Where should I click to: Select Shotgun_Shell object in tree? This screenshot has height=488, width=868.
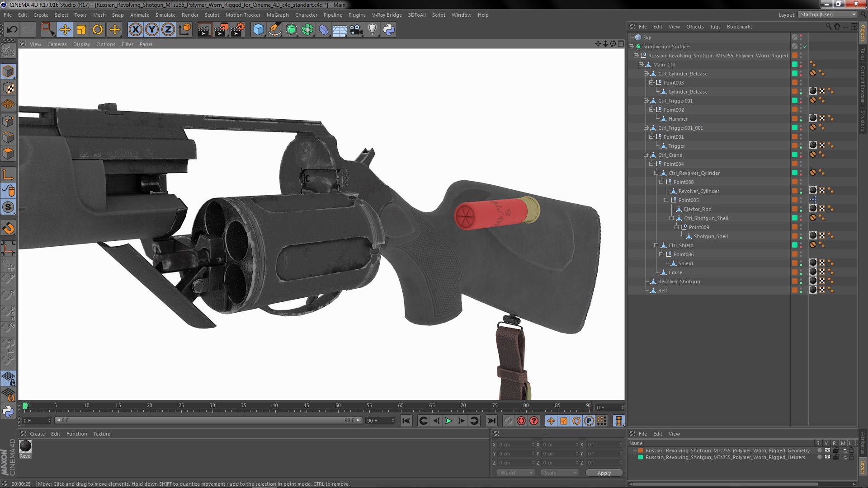pos(711,236)
